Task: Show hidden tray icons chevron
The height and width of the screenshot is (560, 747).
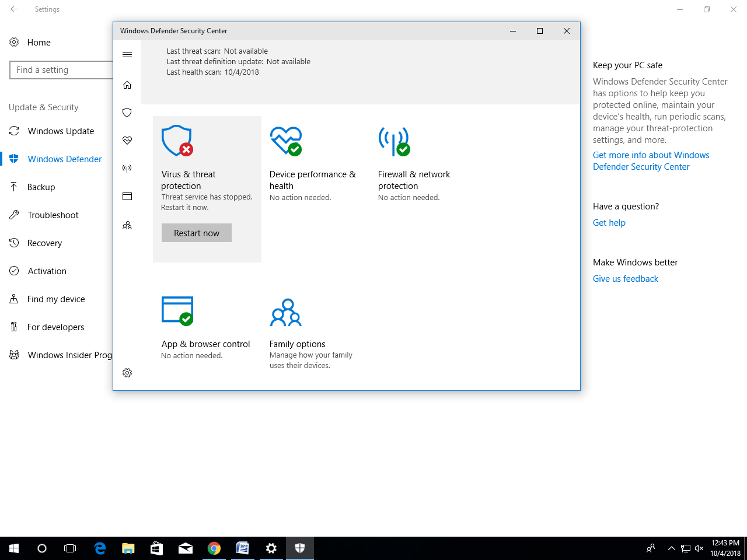Action: coord(671,548)
